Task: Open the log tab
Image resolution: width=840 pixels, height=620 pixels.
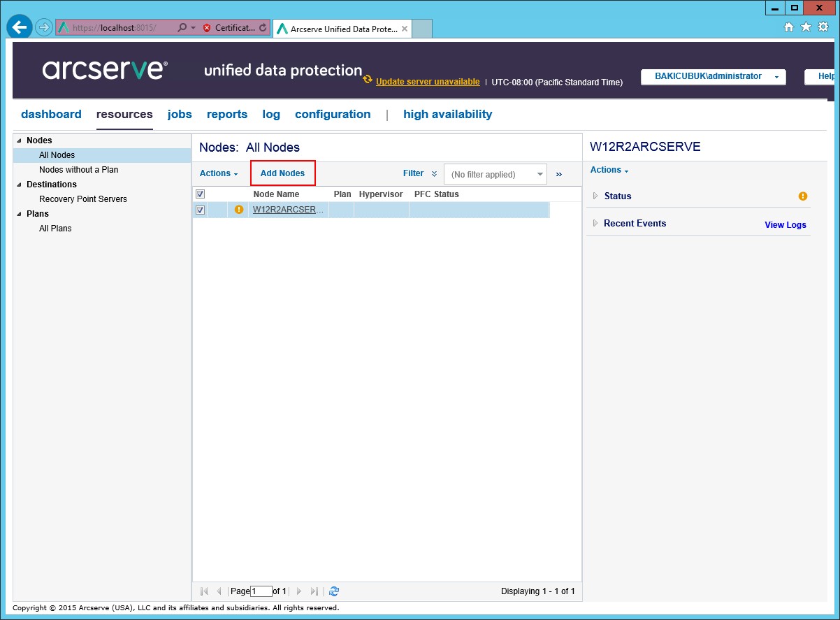Action: pyautogui.click(x=271, y=115)
